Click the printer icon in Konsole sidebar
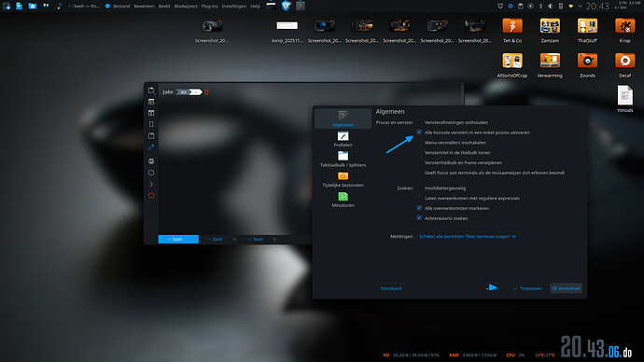 pyautogui.click(x=151, y=160)
